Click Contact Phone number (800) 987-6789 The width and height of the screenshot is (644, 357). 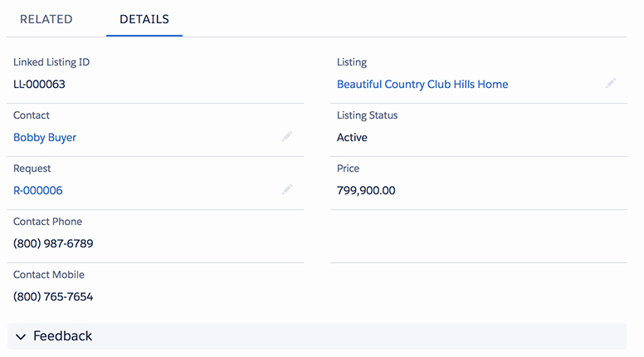[53, 243]
